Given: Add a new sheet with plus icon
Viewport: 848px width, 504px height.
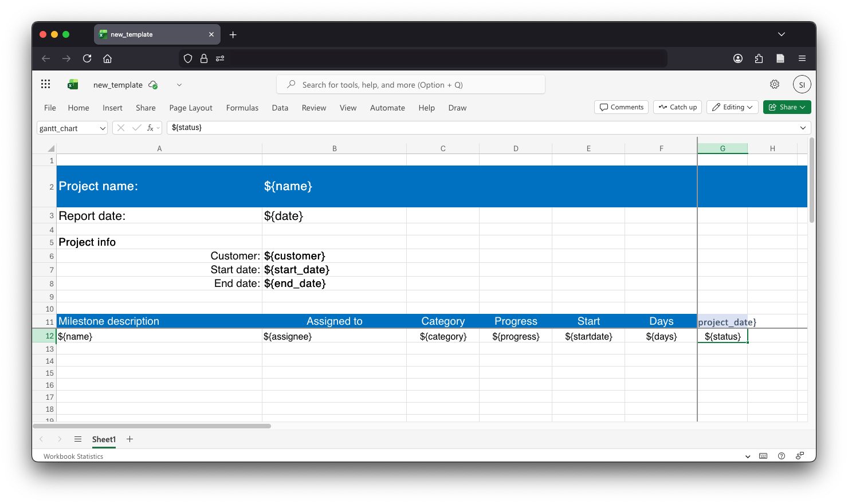Looking at the screenshot, I should 130,439.
